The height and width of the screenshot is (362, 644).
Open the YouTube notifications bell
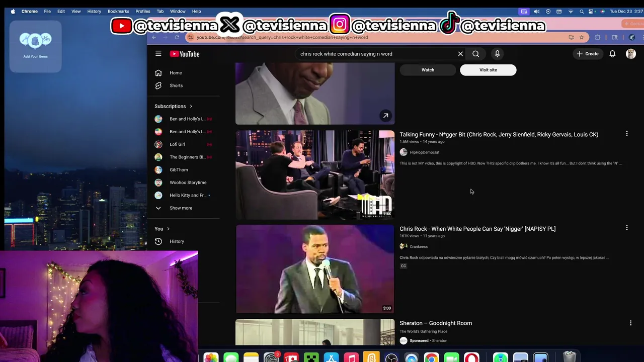(612, 54)
